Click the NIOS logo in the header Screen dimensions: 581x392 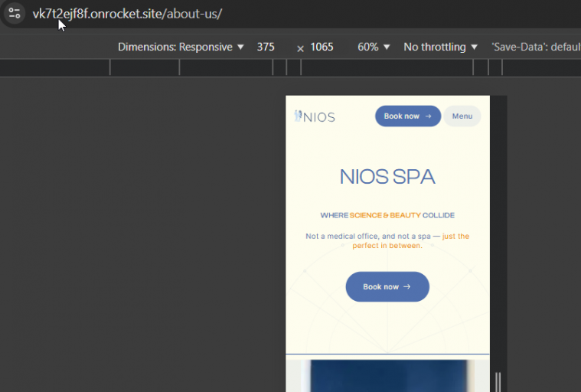[315, 116]
